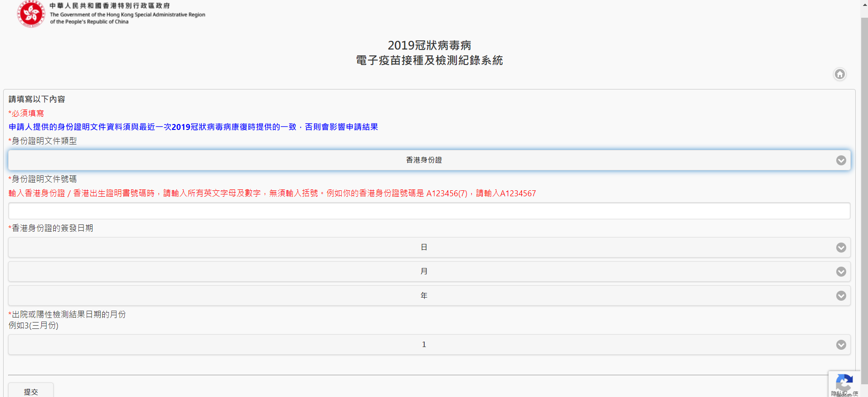Viewport: 868px width, 397px height.
Task: Click arrow icon on the discharge month selector
Action: point(841,345)
